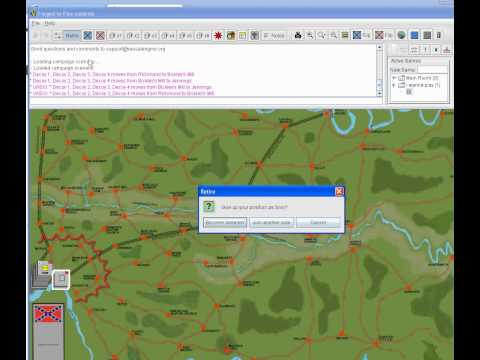Close the Retire dialog with its X
Viewport: 480px width, 360px height.
(x=339, y=191)
